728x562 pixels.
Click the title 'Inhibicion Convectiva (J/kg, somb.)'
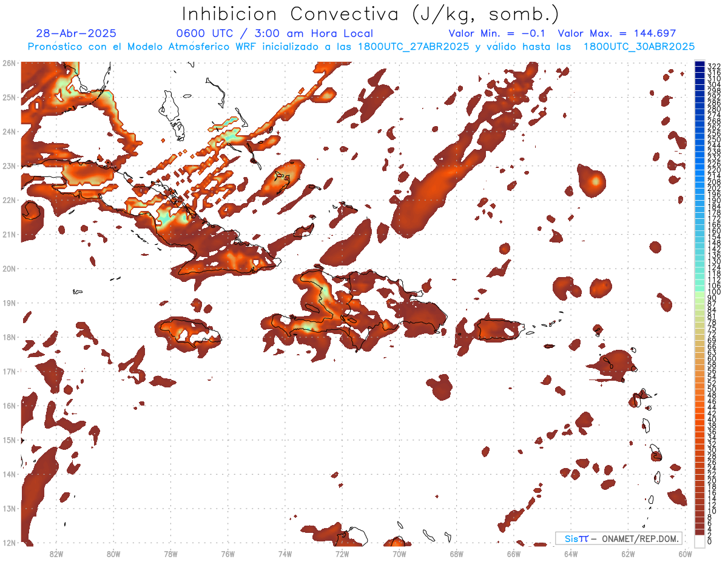[370, 14]
